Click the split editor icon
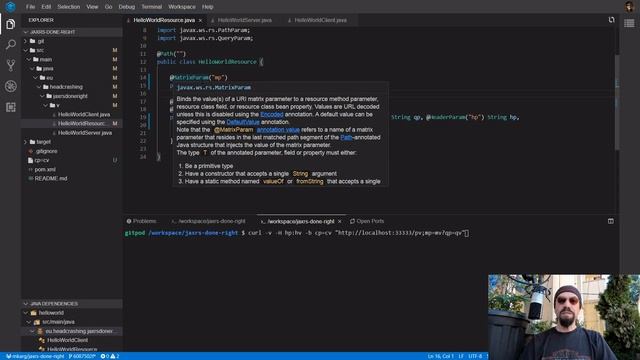This screenshot has width=640, height=360. coord(611,20)
